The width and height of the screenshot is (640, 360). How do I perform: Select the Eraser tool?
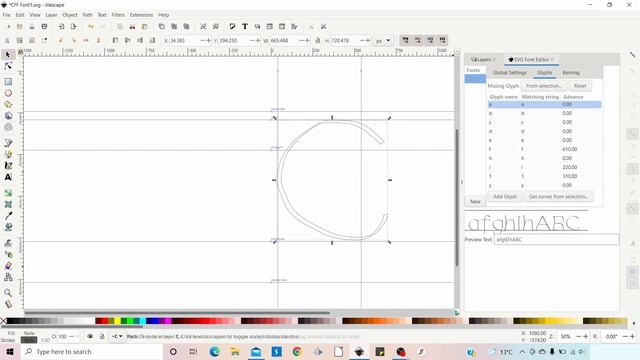8,266
